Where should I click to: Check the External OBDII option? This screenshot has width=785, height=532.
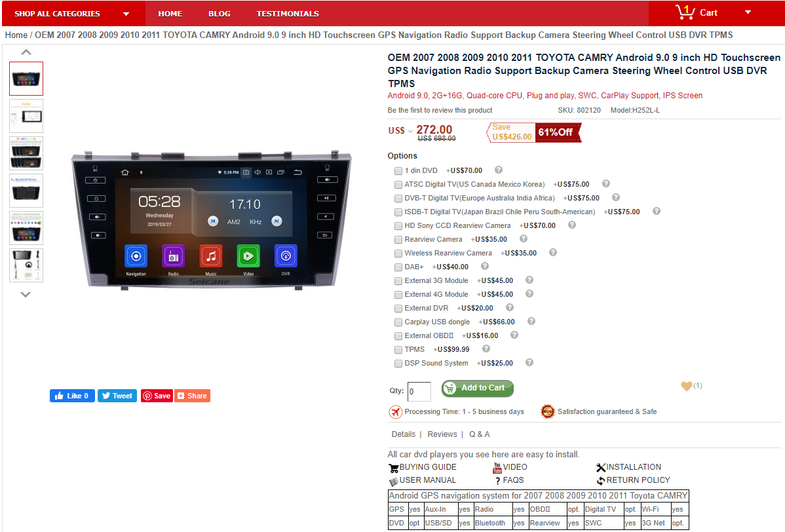(x=398, y=336)
